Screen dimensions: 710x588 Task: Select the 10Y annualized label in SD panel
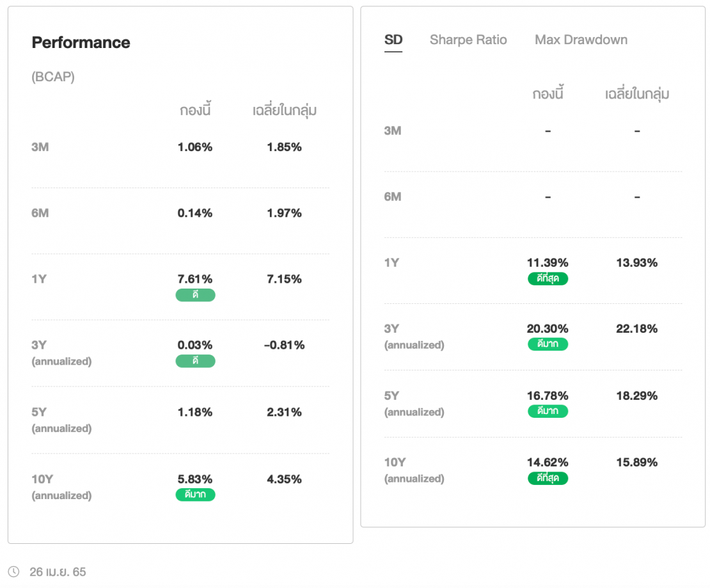(x=414, y=470)
